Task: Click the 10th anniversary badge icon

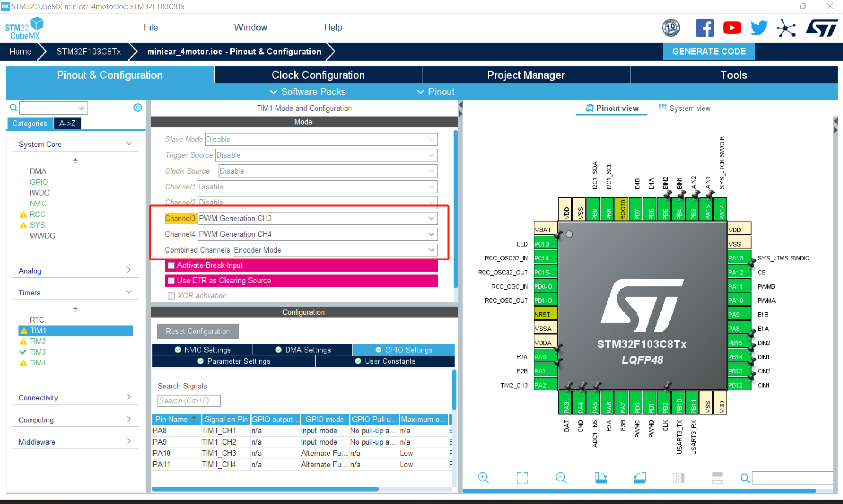Action: [x=671, y=28]
